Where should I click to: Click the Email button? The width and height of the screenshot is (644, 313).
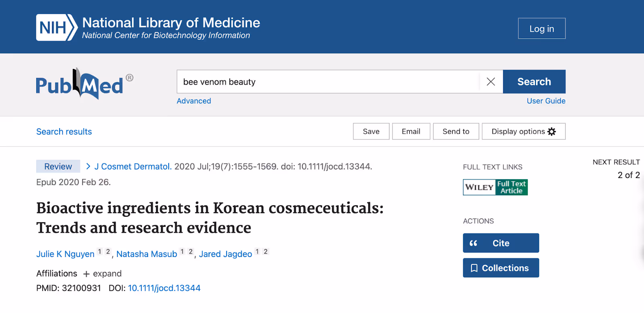coord(411,131)
